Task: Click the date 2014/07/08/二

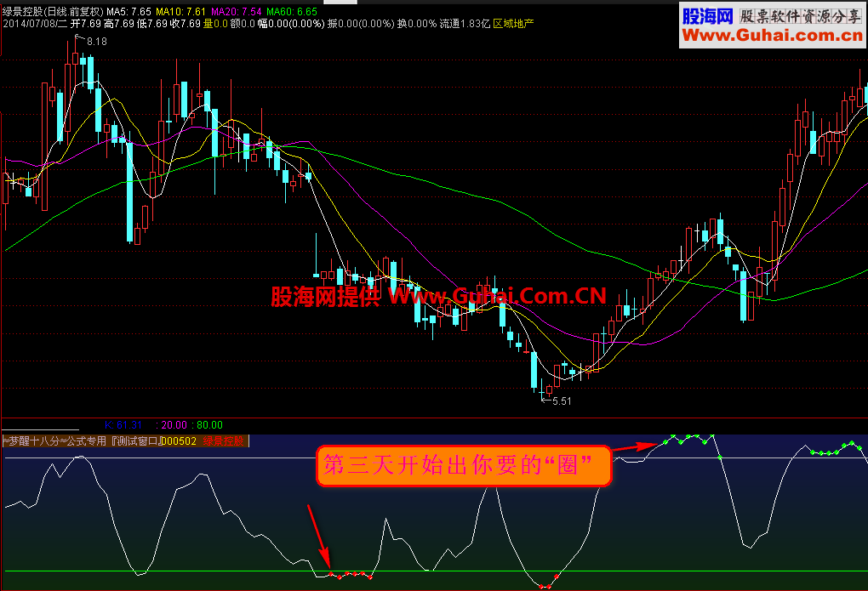Action: click(x=35, y=24)
